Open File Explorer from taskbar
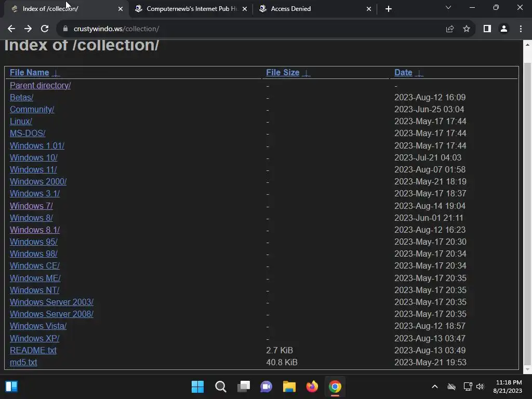This screenshot has height=399, width=532. (289, 387)
